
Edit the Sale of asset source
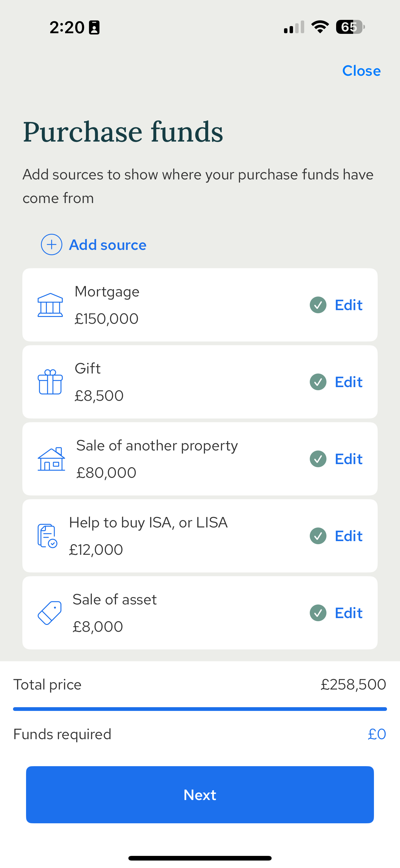tap(349, 613)
